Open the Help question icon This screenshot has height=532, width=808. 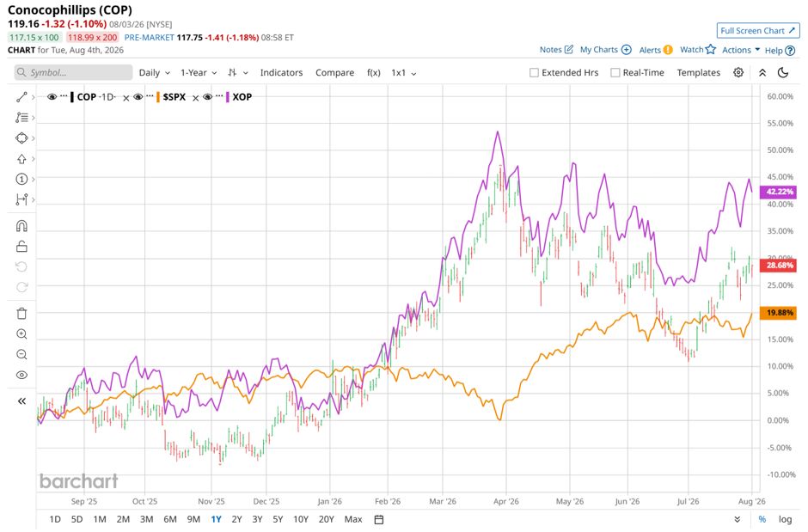789,51
